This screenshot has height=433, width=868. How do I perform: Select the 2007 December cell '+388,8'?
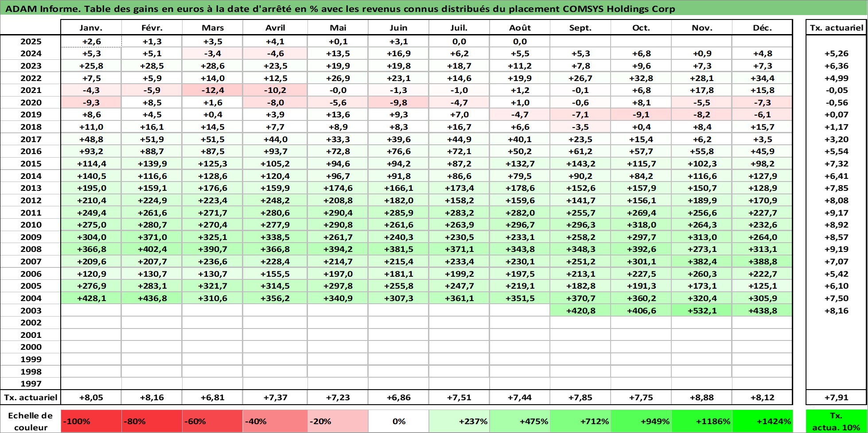pyautogui.click(x=762, y=261)
